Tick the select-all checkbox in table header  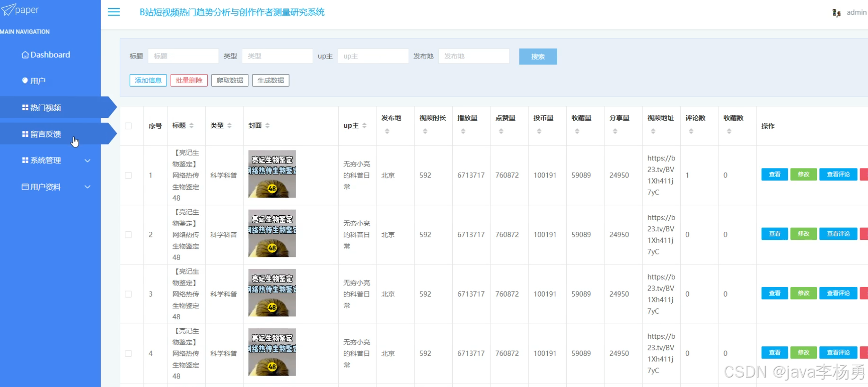tap(128, 126)
